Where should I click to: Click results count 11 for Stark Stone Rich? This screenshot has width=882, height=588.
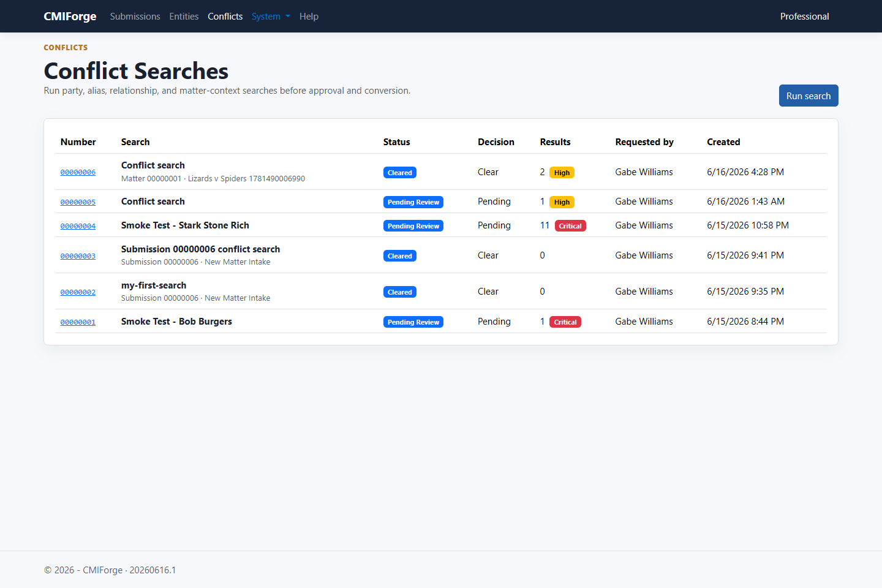click(545, 225)
